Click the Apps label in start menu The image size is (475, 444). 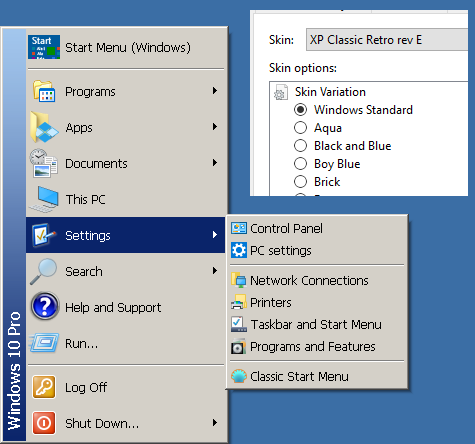[x=79, y=128]
